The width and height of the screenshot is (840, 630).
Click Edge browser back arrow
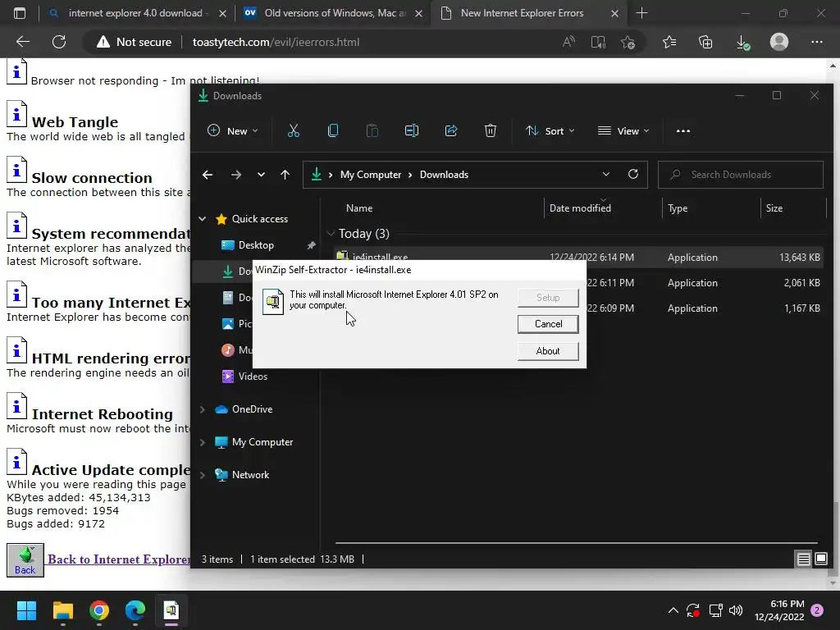[23, 42]
